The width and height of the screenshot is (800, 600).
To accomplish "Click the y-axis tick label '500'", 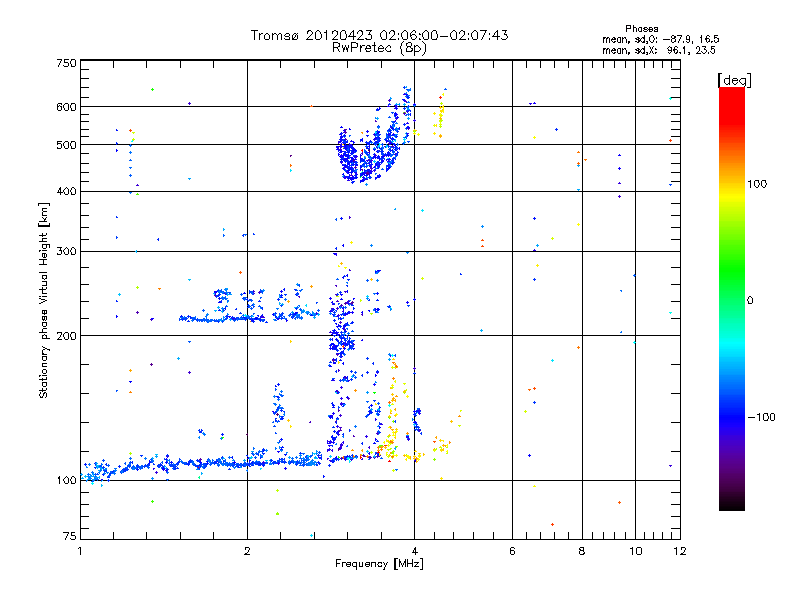I will pos(66,145).
